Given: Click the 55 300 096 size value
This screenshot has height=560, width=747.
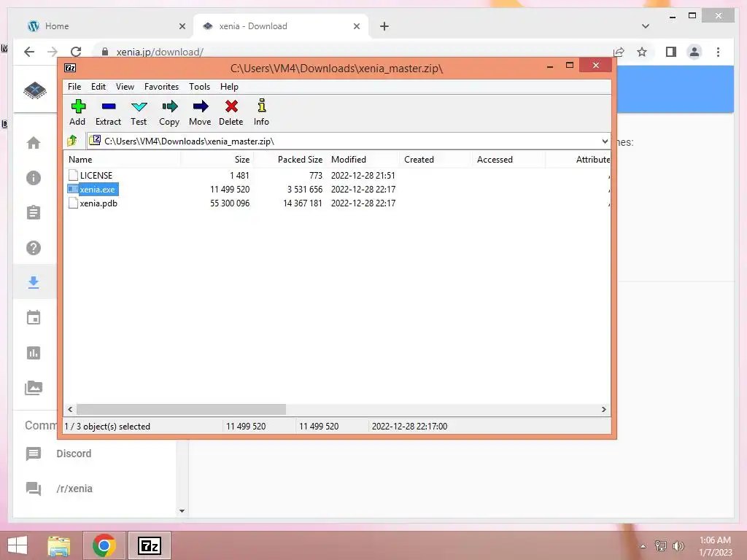Looking at the screenshot, I should (230, 203).
